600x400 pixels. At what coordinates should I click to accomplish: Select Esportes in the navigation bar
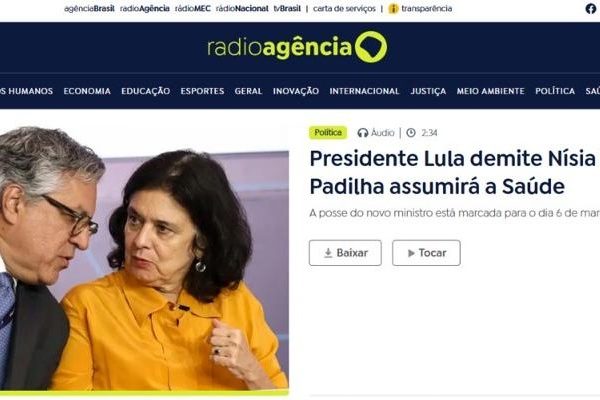coord(202,91)
